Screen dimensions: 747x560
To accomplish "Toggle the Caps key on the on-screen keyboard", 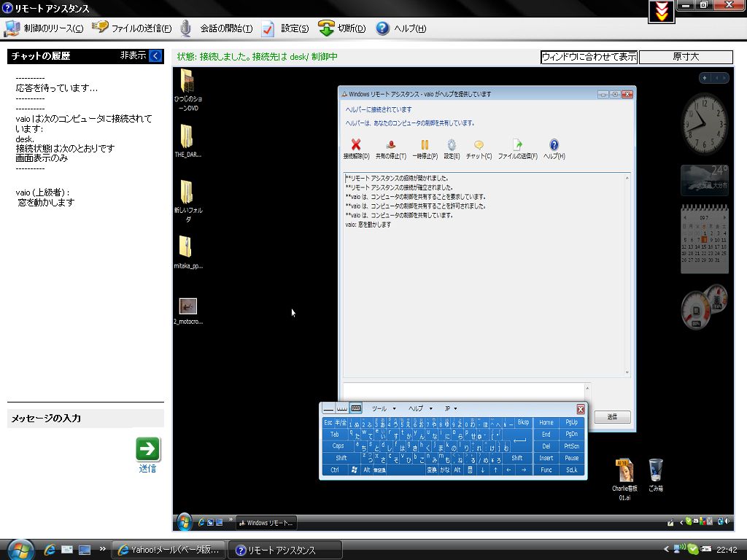I will [x=338, y=446].
